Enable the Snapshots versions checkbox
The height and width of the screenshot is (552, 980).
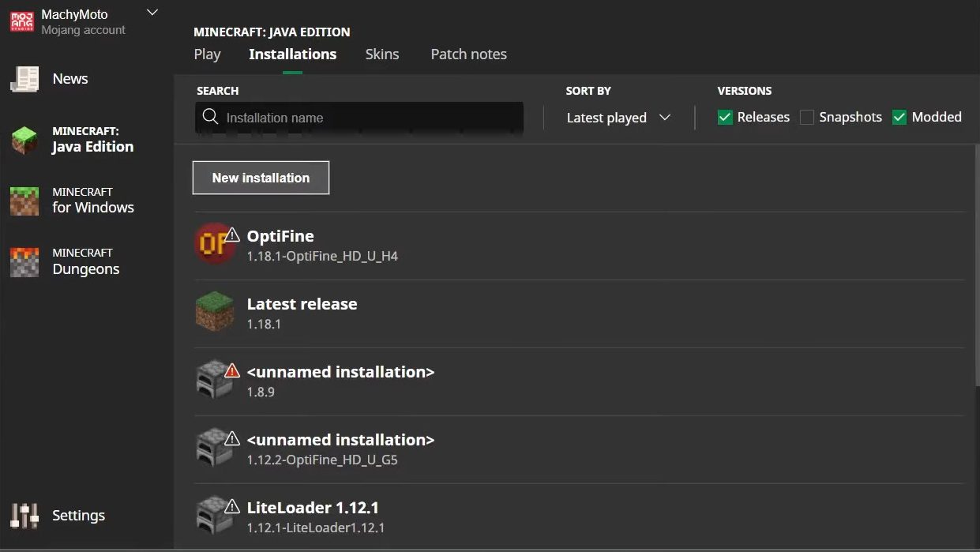[x=806, y=118]
